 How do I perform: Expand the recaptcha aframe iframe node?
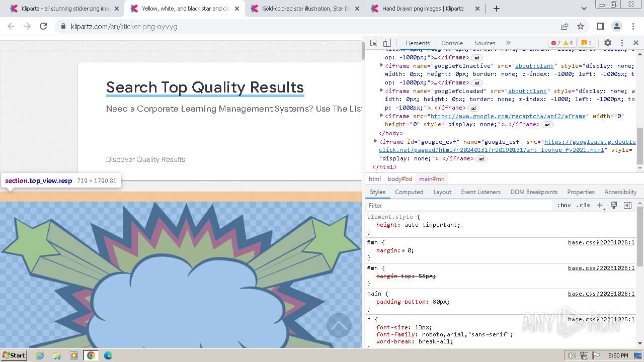tap(381, 116)
